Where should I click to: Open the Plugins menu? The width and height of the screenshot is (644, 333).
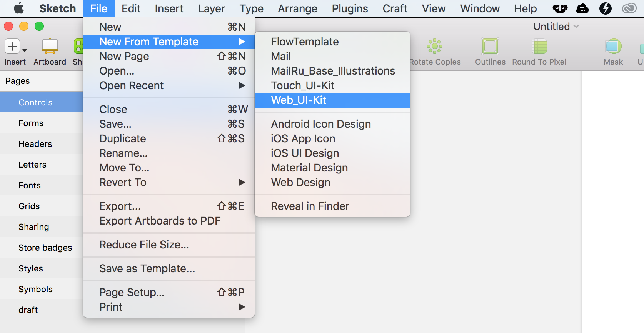click(350, 8)
